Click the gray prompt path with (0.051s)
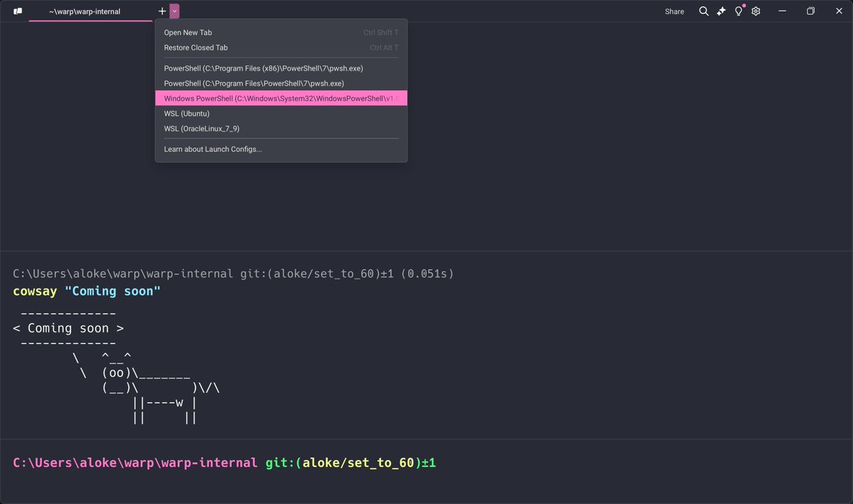This screenshot has height=504, width=853. (233, 274)
